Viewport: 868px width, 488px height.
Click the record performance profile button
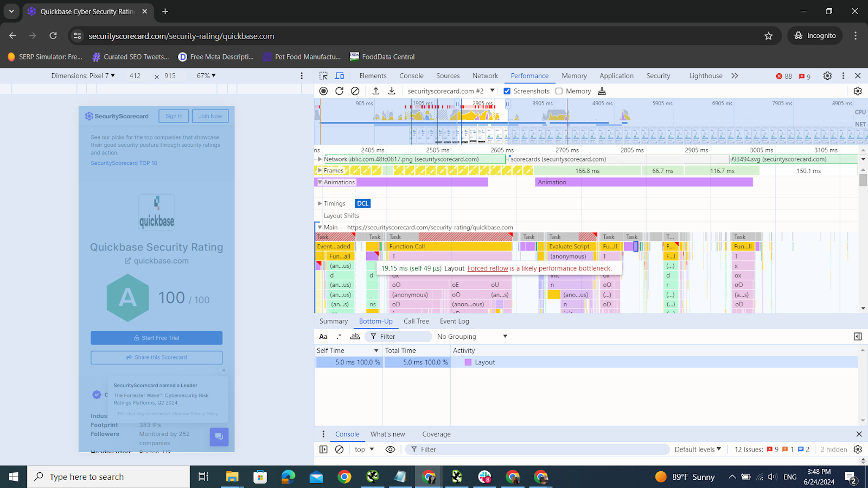(x=323, y=91)
